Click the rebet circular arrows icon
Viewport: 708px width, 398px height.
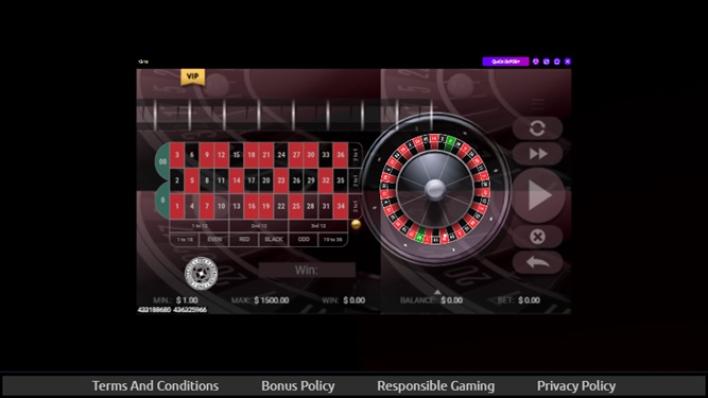[x=537, y=128]
